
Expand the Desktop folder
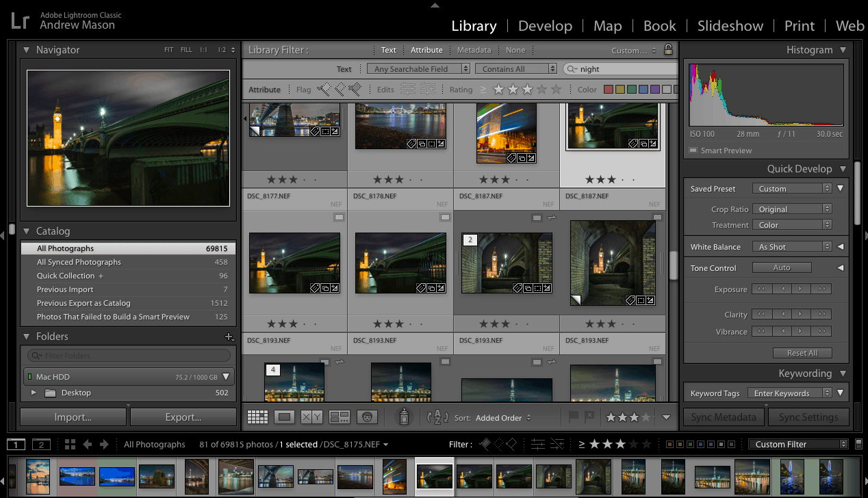click(34, 393)
